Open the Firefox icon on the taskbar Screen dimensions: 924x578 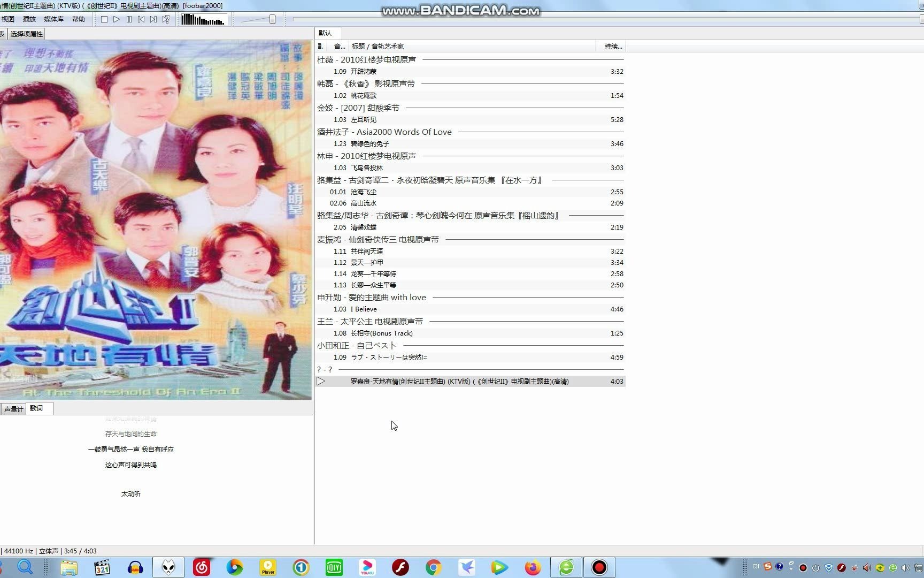click(x=533, y=567)
